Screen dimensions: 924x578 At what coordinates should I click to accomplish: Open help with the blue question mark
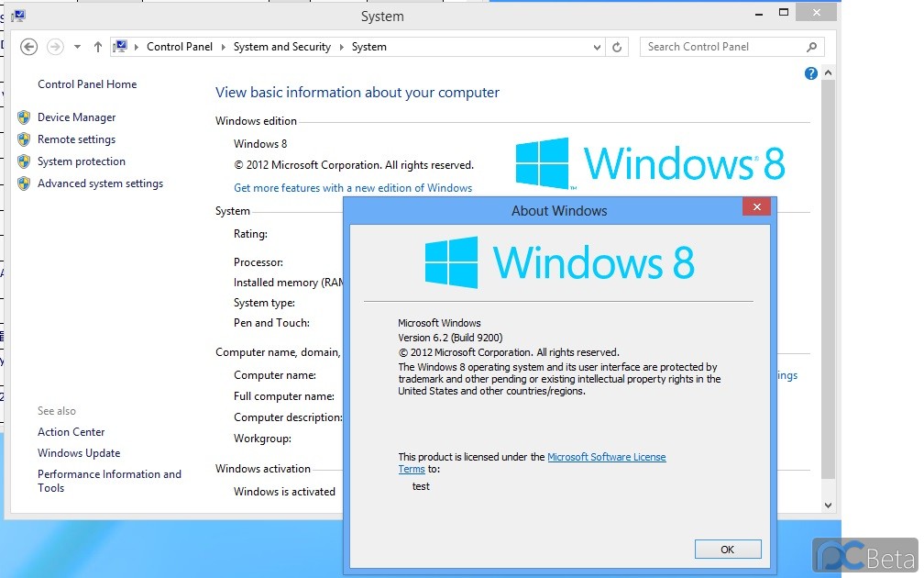click(811, 73)
